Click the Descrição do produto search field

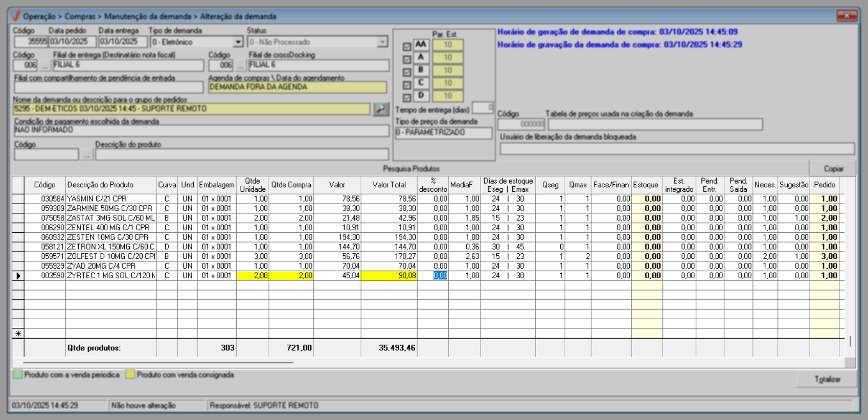(241, 154)
